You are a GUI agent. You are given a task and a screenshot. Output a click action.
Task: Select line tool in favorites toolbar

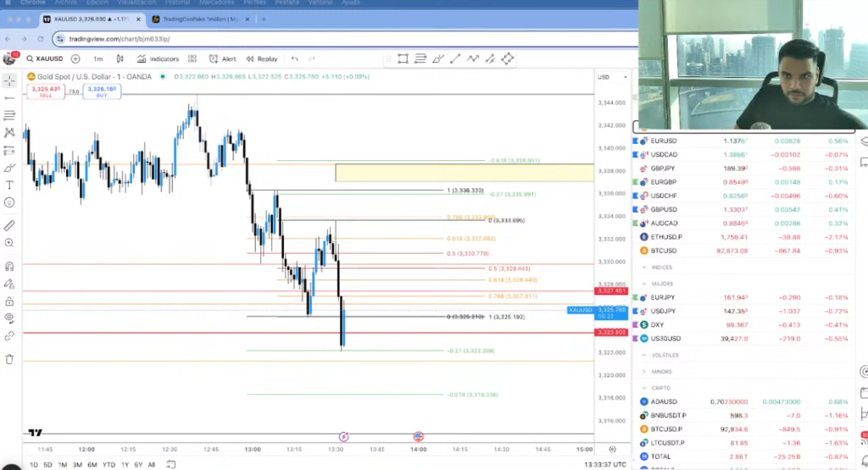click(x=455, y=58)
